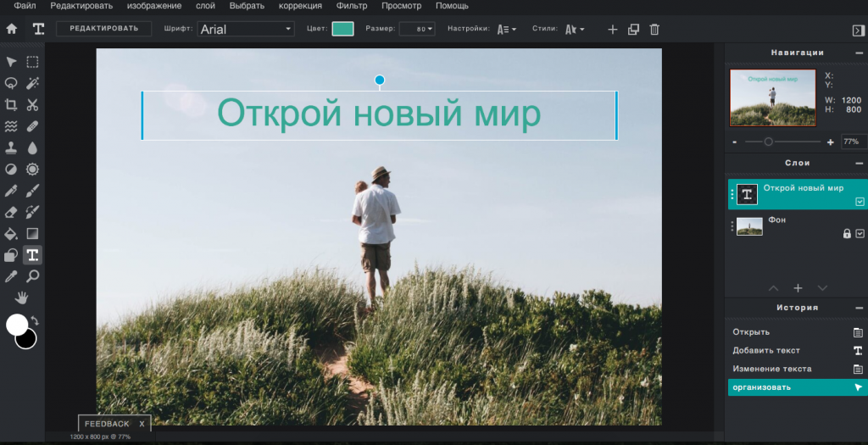Toggle visibility of Фон layer
This screenshot has height=445, width=868.
[860, 234]
